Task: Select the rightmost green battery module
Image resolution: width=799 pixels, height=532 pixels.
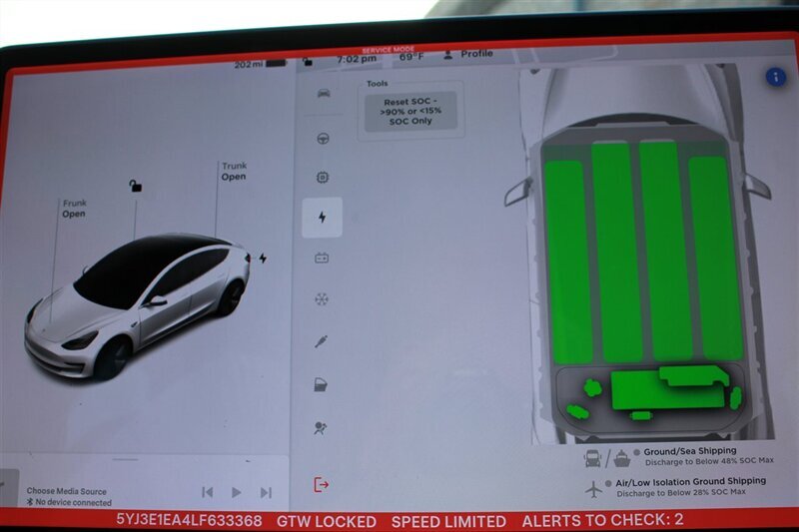Action: 716,259
